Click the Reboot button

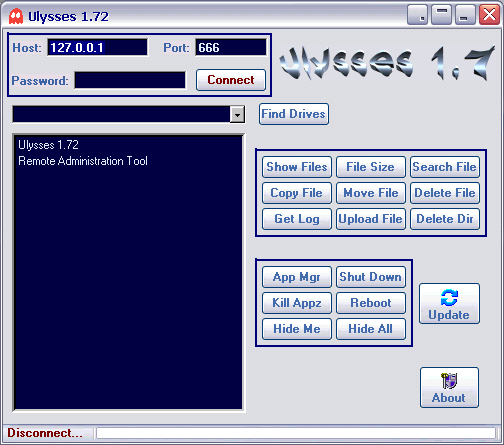coord(371,303)
